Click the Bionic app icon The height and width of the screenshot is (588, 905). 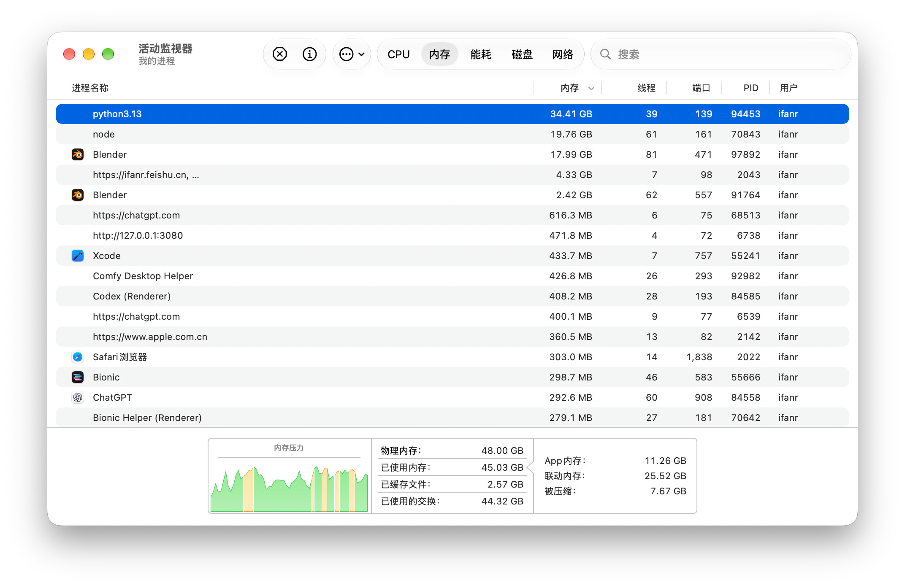tap(78, 377)
